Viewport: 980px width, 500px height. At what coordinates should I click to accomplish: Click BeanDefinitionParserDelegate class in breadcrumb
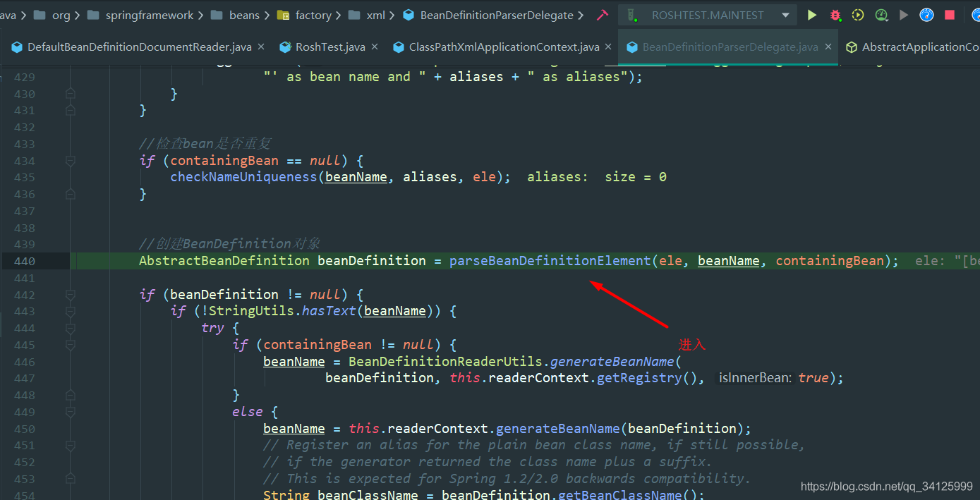tap(488, 15)
